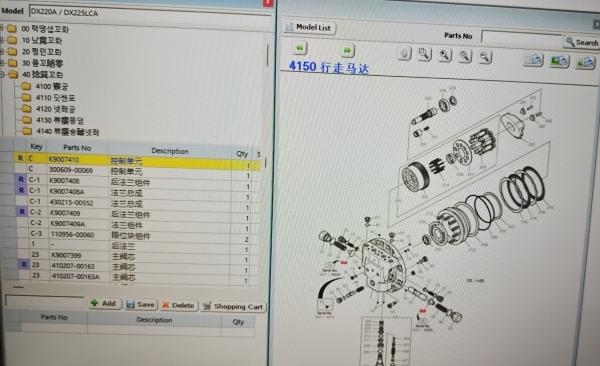The image size is (600, 366).
Task: Open the Model List
Action: tap(309, 27)
